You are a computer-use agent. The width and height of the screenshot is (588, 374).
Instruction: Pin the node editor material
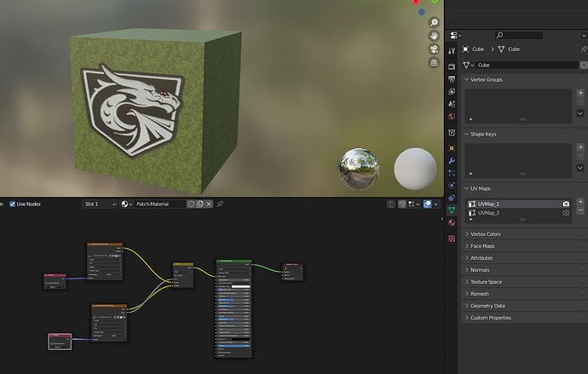point(220,204)
